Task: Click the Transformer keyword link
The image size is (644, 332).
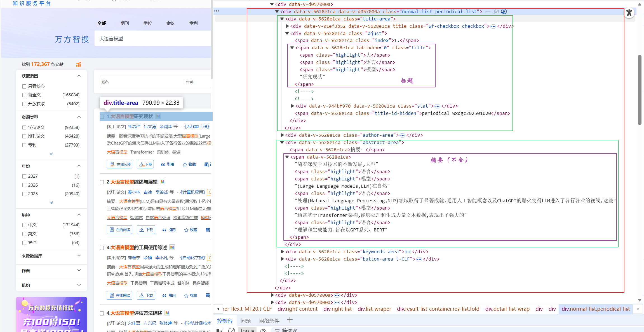Action: (x=142, y=152)
